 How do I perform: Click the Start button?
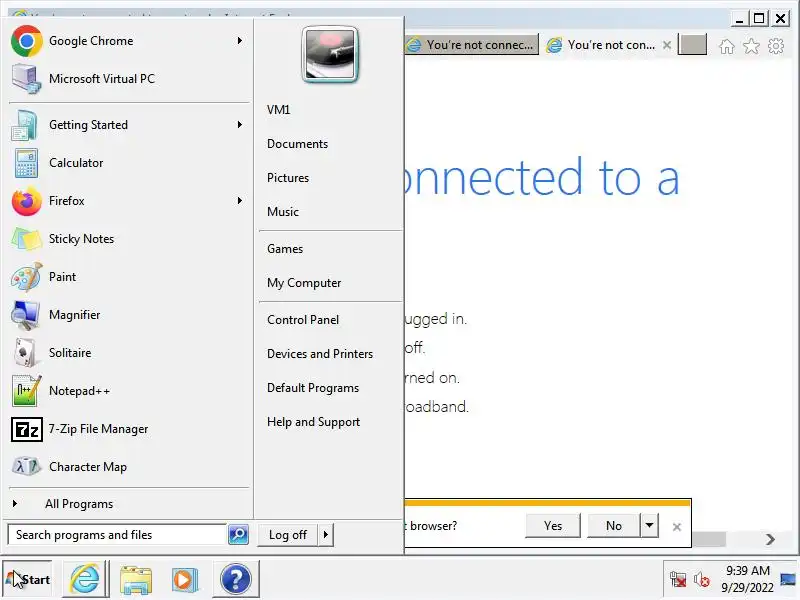[28, 579]
